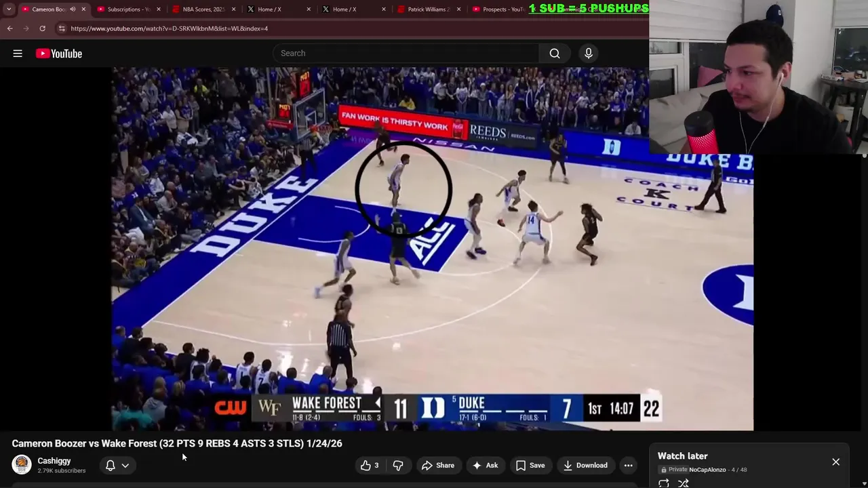The width and height of the screenshot is (868, 488).
Task: Open the Cashiggy channel avatar
Action: pyautogui.click(x=22, y=465)
